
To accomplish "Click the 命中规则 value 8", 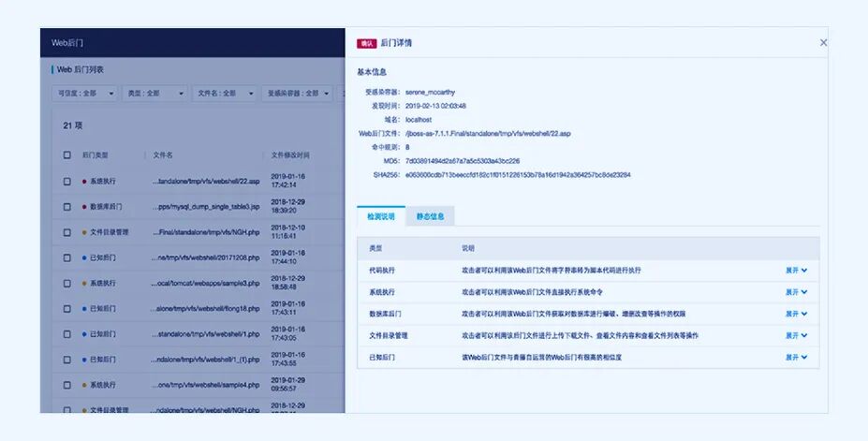I will pos(407,147).
